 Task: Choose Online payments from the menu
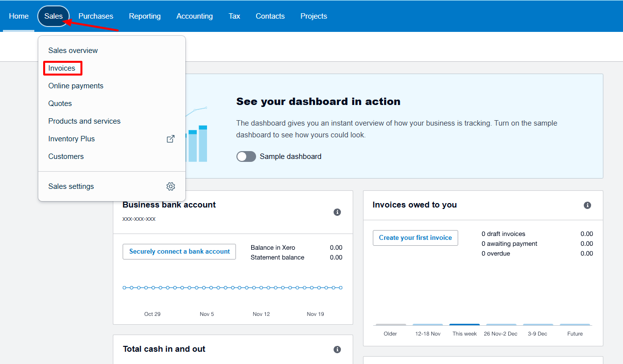click(x=76, y=85)
